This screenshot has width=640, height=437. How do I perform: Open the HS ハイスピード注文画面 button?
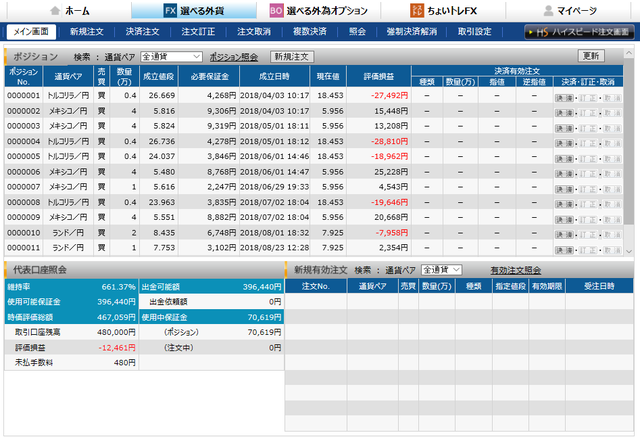coord(579,32)
